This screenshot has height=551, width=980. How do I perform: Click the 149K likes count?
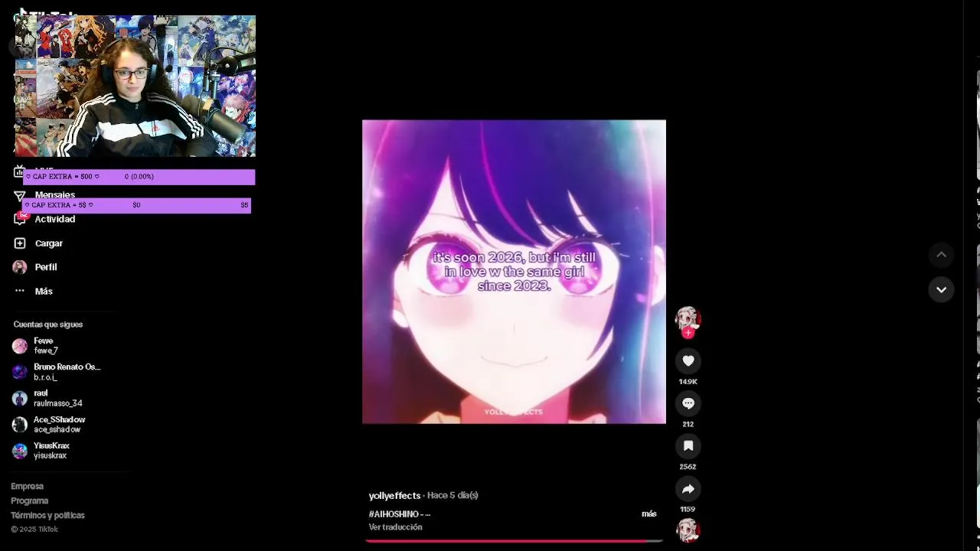688,382
